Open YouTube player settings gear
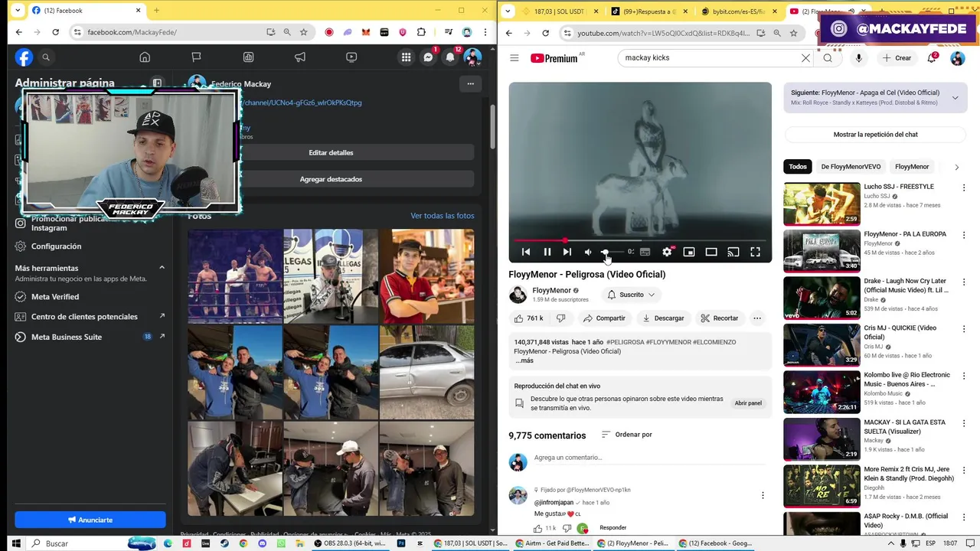The image size is (980, 551). click(x=668, y=252)
